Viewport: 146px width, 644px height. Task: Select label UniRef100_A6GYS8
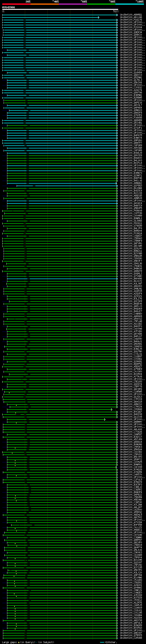(x=131, y=620)
